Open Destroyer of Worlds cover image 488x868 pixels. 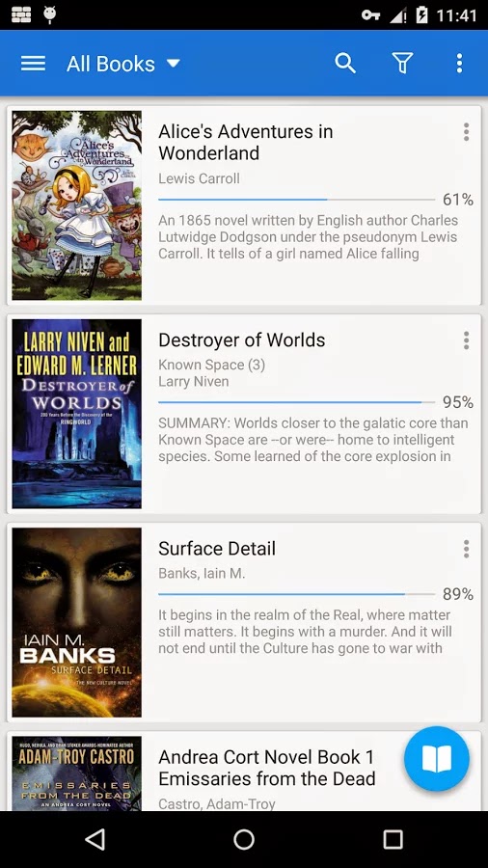pyautogui.click(x=77, y=414)
